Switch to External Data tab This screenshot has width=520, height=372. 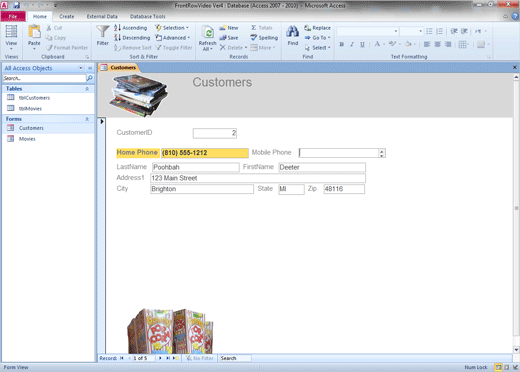(102, 16)
